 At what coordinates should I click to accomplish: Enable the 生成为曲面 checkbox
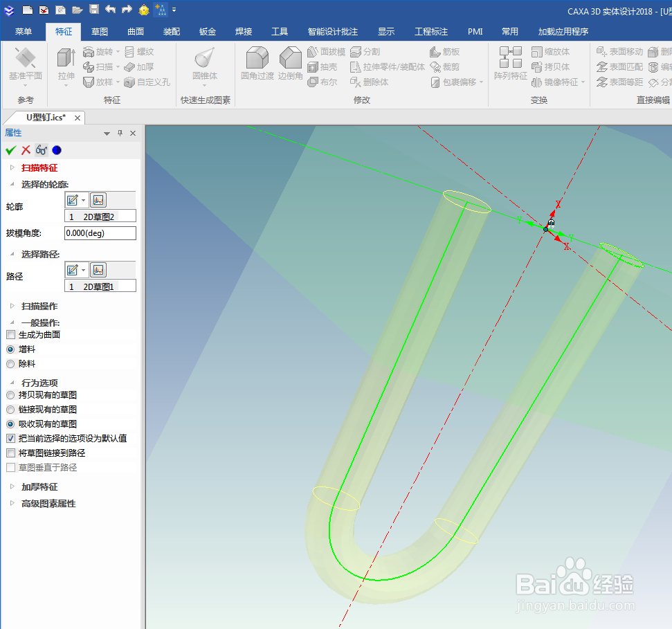[9, 334]
